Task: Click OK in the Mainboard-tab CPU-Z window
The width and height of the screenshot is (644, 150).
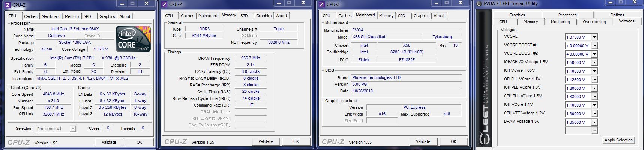Action: [453, 141]
